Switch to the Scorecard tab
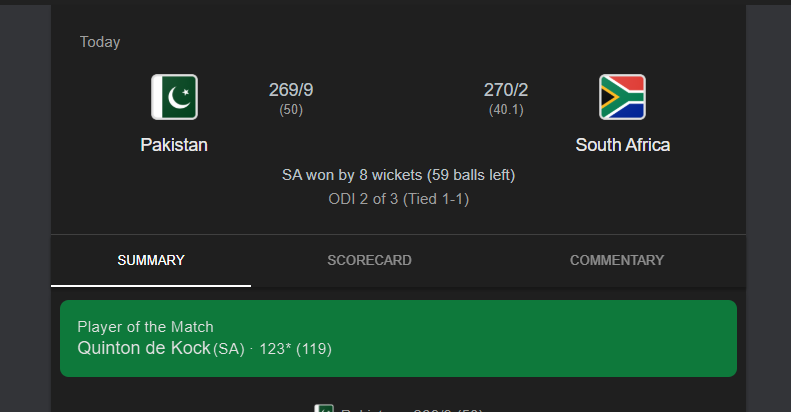791x412 pixels. pos(369,260)
